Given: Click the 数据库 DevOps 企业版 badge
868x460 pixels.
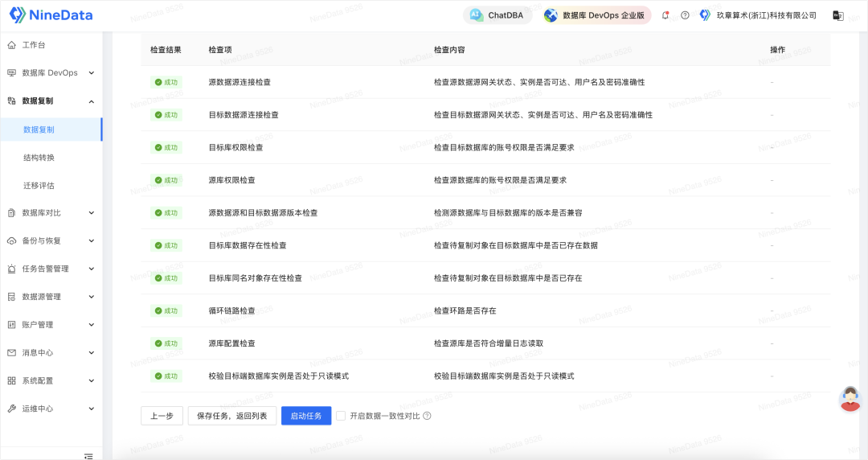Looking at the screenshot, I should pos(596,15).
